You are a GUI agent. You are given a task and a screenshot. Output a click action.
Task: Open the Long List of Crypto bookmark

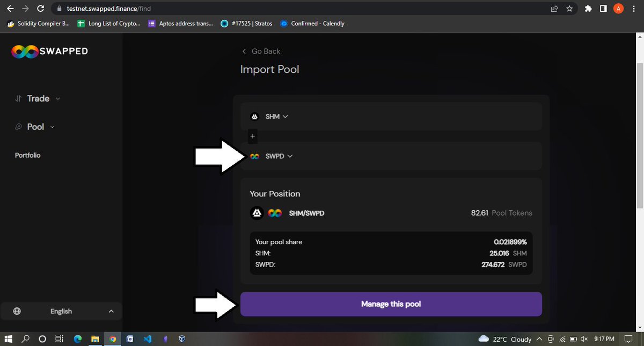pos(109,24)
